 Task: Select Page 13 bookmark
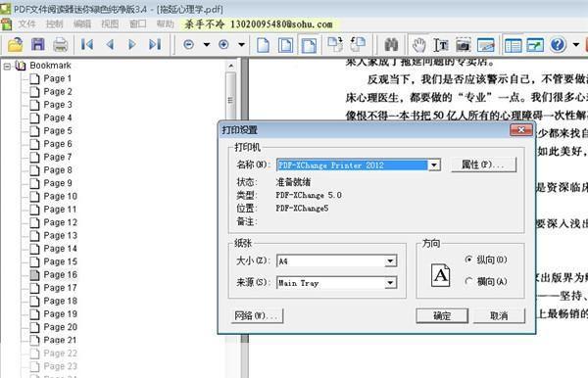point(60,236)
